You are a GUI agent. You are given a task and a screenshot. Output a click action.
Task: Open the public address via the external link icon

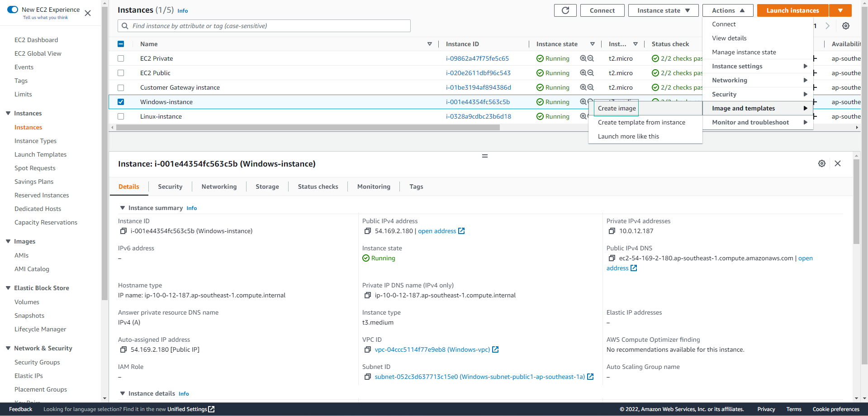tap(461, 231)
